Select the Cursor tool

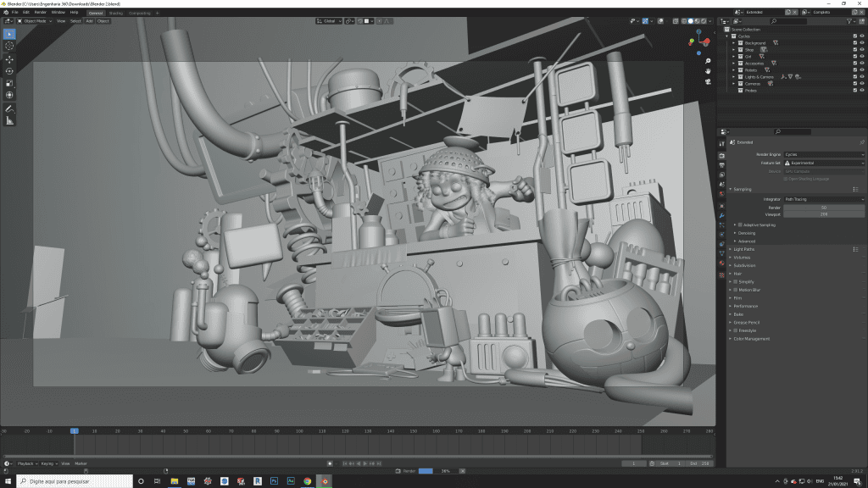tap(9, 47)
